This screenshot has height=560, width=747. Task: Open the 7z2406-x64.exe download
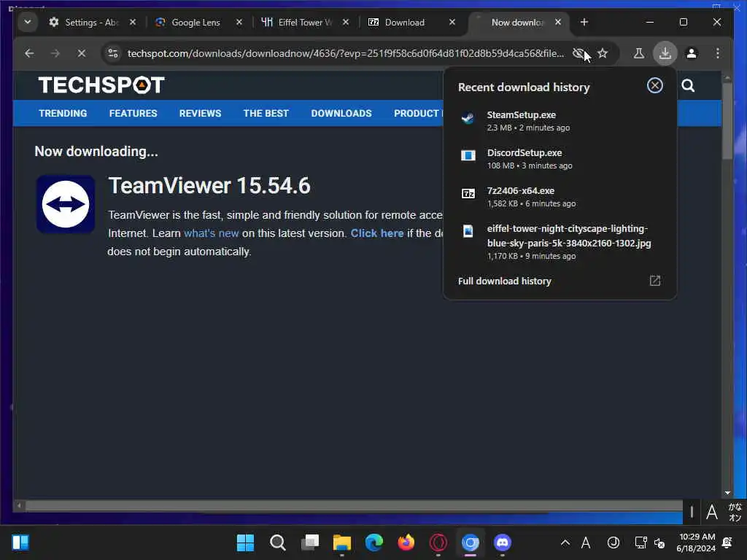[560, 197]
